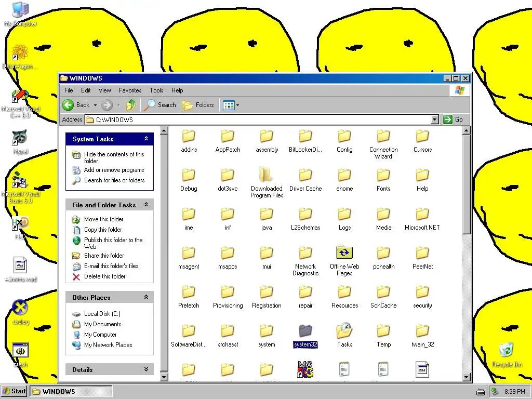Click the Forward arrow button
532x399 pixels.
tap(107, 105)
